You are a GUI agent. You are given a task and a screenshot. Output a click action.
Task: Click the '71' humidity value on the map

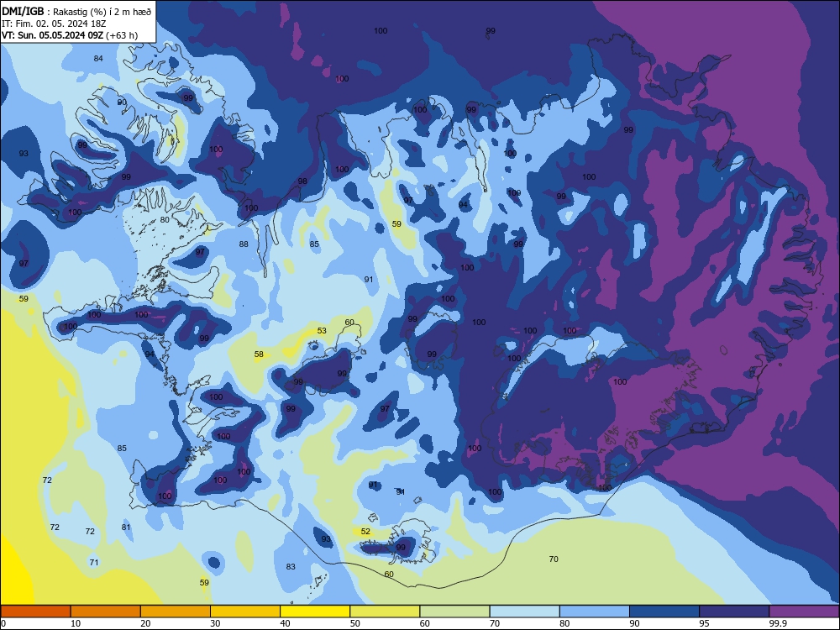pyautogui.click(x=94, y=563)
